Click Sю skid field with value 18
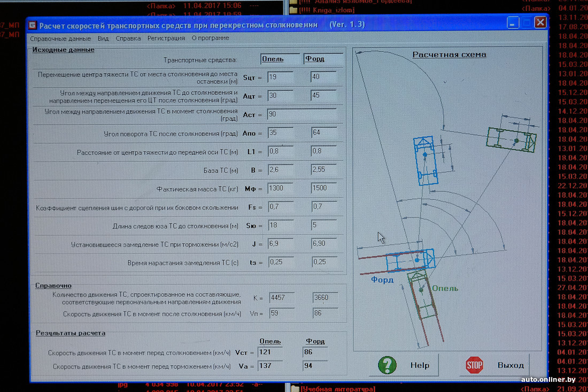The height and width of the screenshot is (392, 588). pos(281,226)
